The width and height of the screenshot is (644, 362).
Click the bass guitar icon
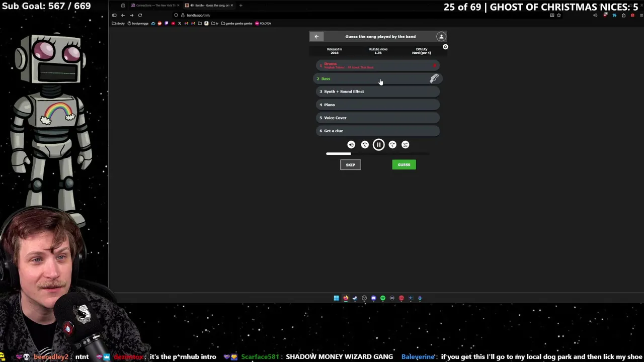[x=434, y=78]
